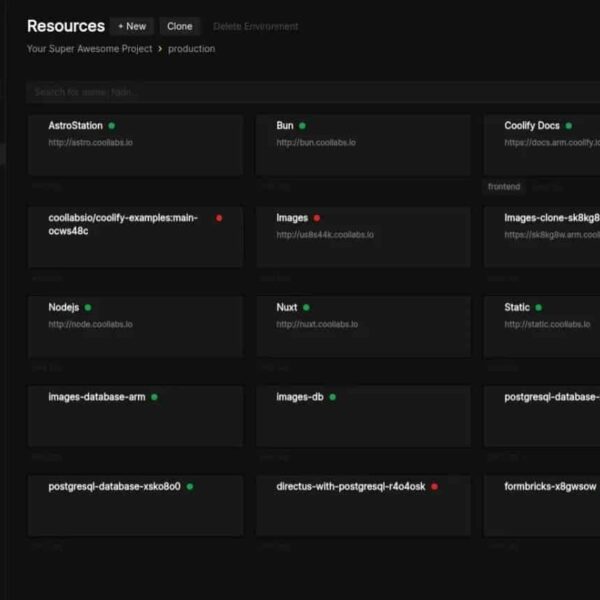Select the frontend tag
600x600 pixels.
(x=504, y=187)
